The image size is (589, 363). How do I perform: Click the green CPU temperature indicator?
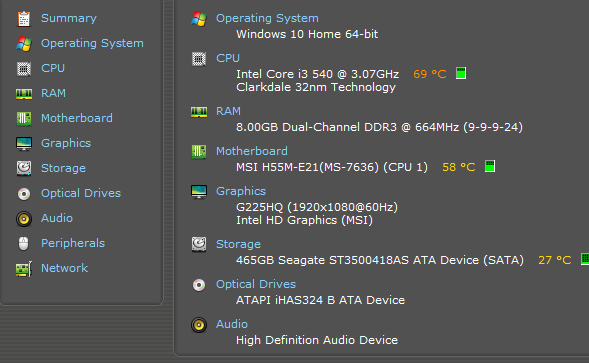tap(461, 73)
